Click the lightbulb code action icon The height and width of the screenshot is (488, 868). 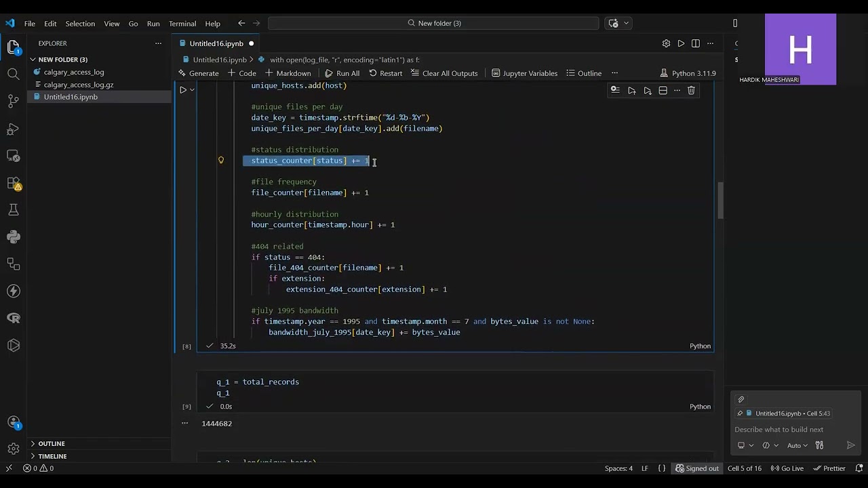(221, 161)
